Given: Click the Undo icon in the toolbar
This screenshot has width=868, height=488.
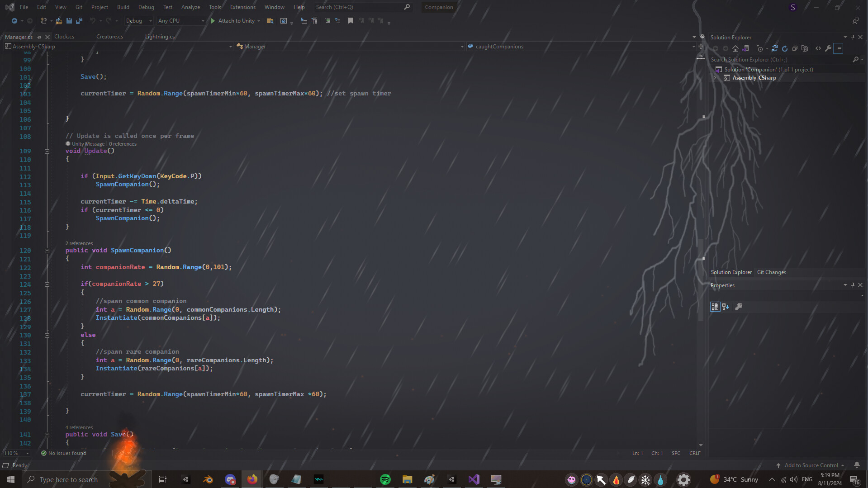Looking at the screenshot, I should (93, 21).
